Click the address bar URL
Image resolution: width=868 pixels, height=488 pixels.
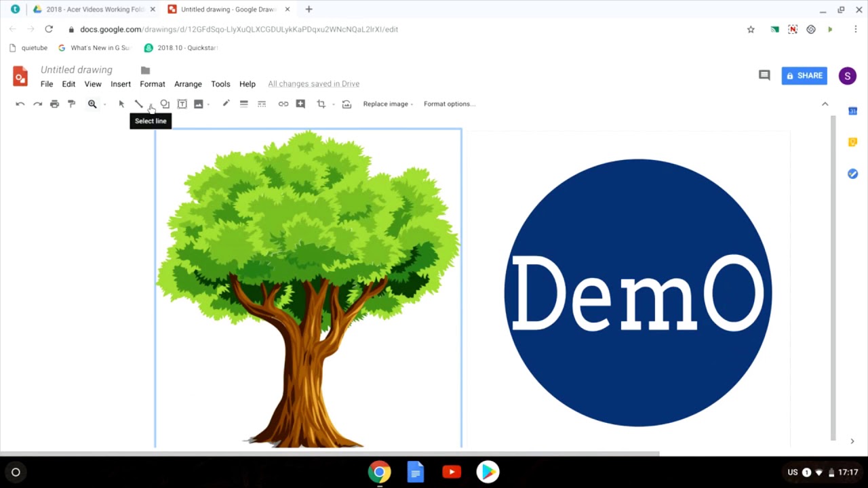(x=239, y=29)
